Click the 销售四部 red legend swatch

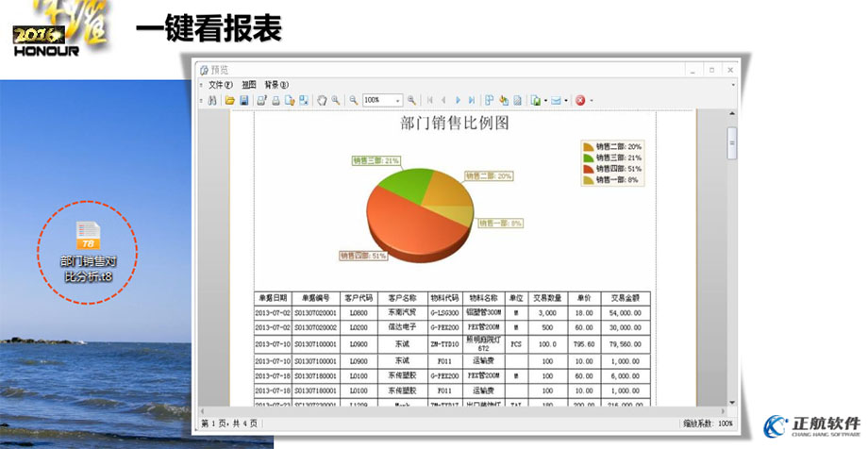[x=588, y=168]
